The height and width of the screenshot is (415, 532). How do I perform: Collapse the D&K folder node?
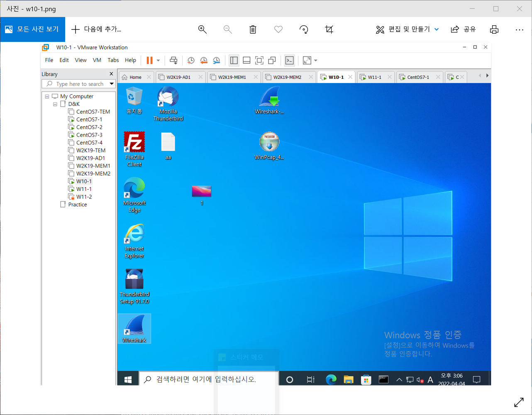[x=55, y=104]
